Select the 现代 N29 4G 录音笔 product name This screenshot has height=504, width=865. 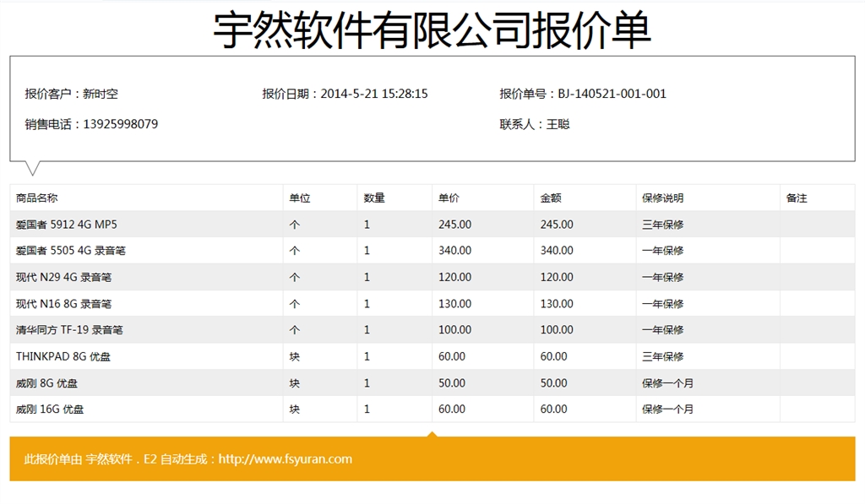tap(64, 277)
